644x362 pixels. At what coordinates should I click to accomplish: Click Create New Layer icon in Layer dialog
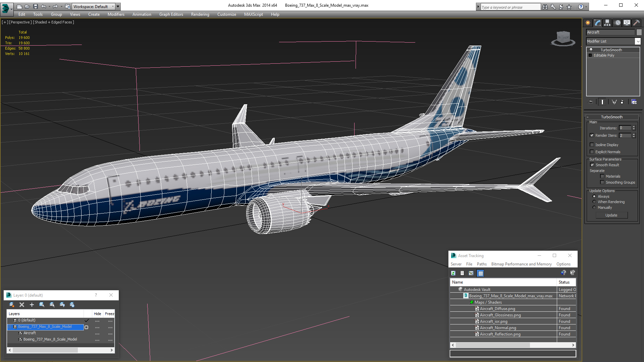pos(12,305)
